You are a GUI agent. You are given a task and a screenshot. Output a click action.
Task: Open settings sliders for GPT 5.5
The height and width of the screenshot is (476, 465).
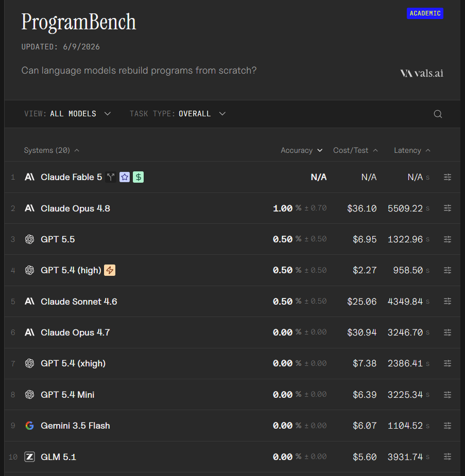point(447,239)
